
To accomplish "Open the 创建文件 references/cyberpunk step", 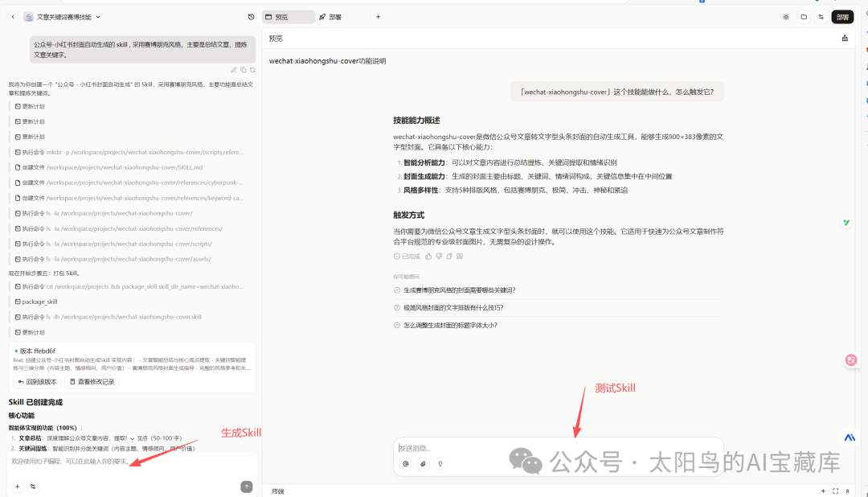I will (x=129, y=183).
